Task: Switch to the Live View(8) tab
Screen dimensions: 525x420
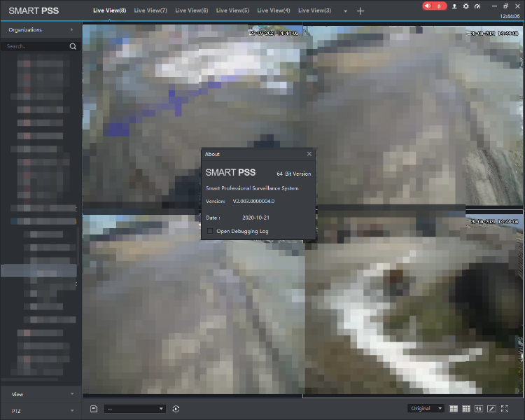Action: coord(109,10)
